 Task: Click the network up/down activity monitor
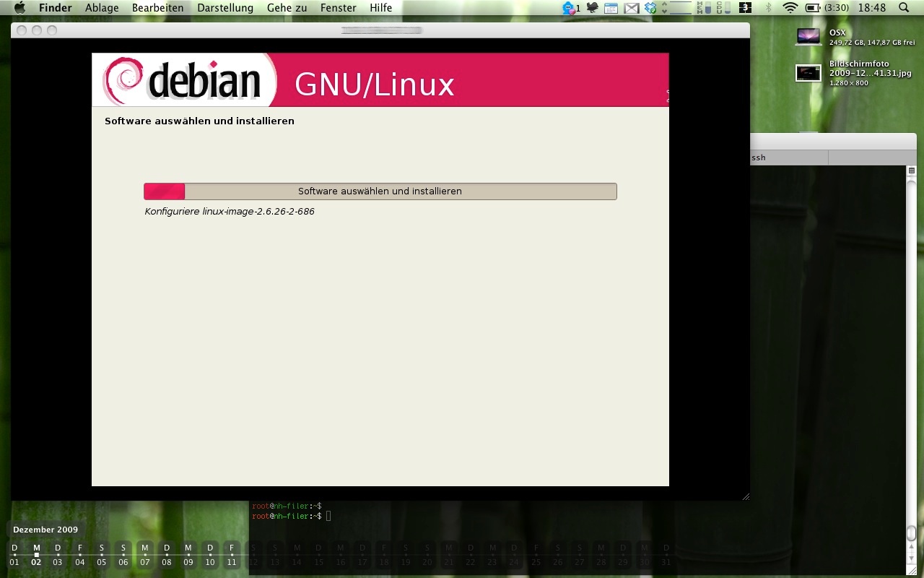click(x=677, y=8)
